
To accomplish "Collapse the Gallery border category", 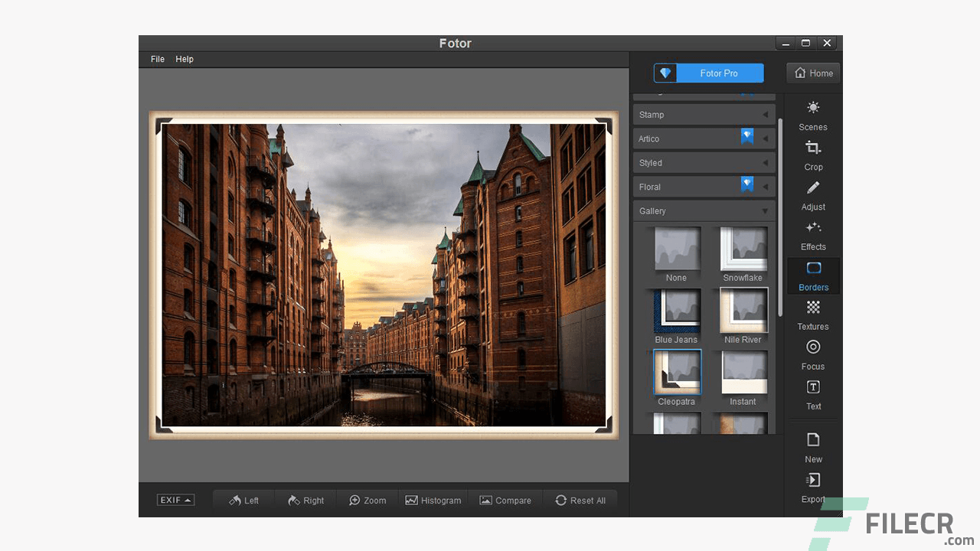I will [704, 210].
